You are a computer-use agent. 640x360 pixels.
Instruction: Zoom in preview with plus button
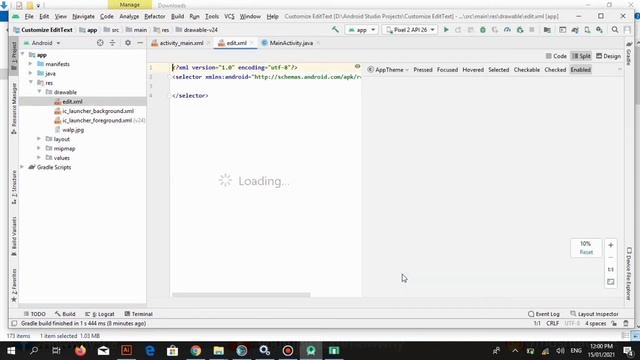[x=611, y=245]
